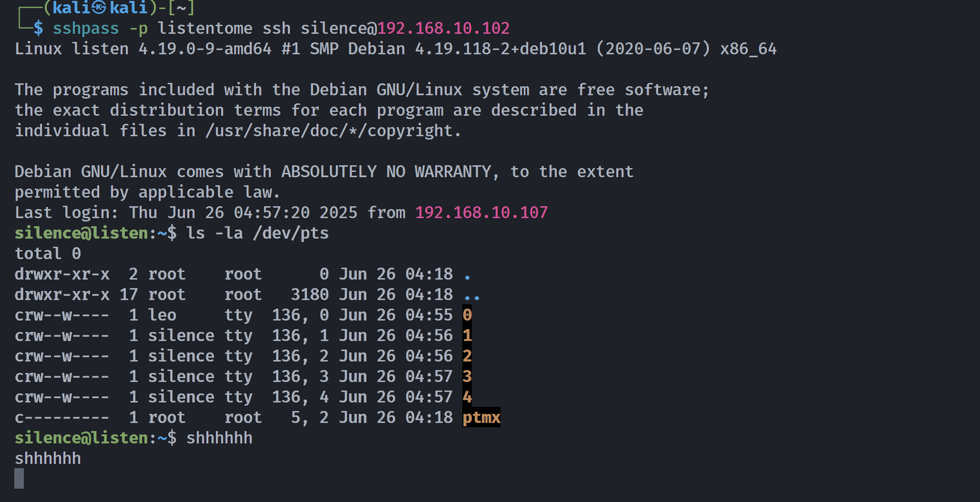Screen dimensions: 980x502
Task: Click the sshpass command word
Action: click(x=86, y=29)
